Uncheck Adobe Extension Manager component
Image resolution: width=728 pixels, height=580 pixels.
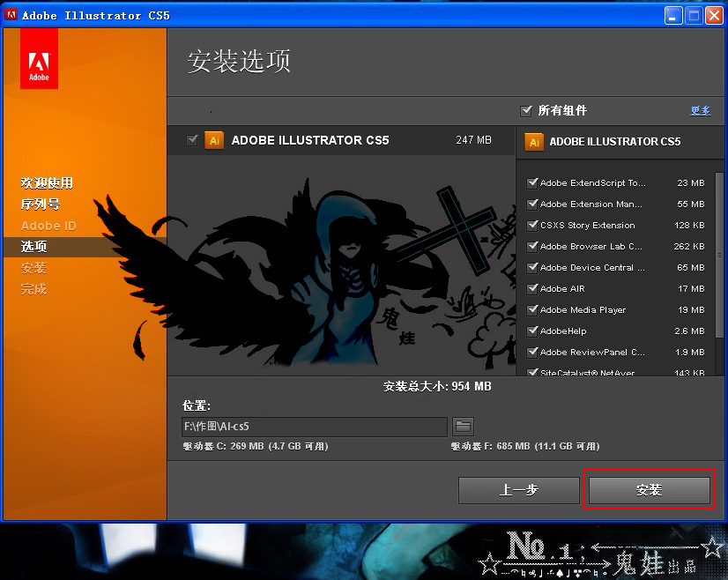click(x=532, y=204)
